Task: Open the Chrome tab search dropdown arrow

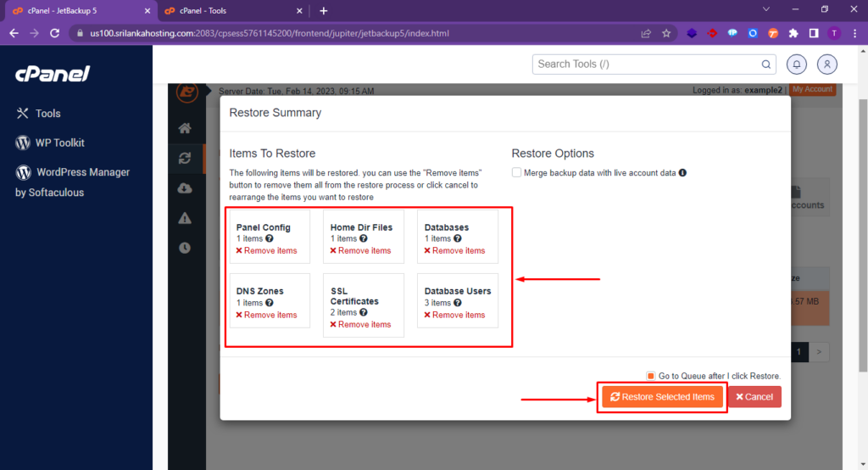Action: click(x=766, y=9)
